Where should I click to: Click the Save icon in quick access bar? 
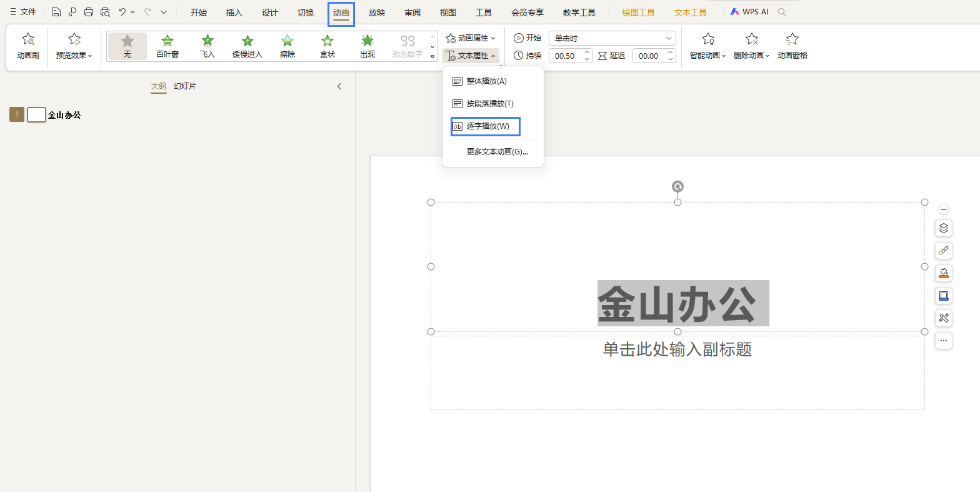click(x=56, y=12)
